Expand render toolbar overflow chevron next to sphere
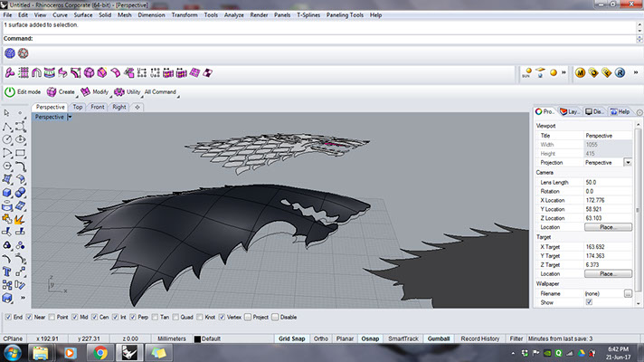The height and width of the screenshot is (362, 644). [x=563, y=72]
